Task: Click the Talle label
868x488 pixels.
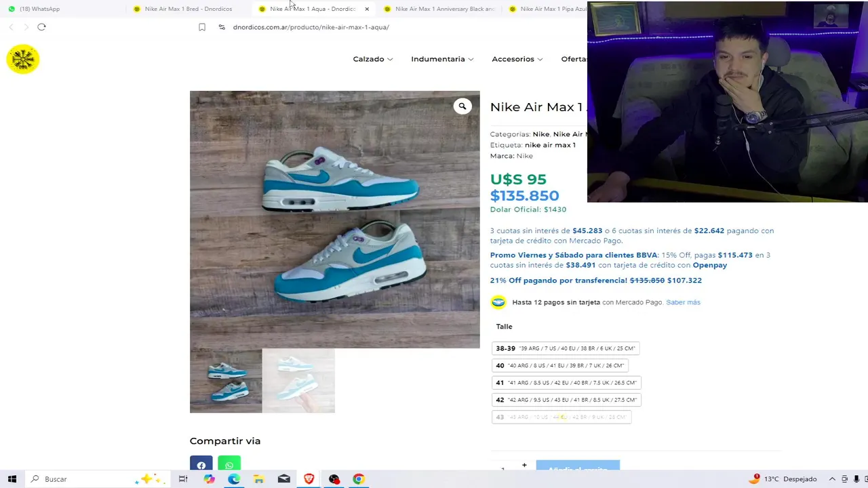Action: point(505,327)
